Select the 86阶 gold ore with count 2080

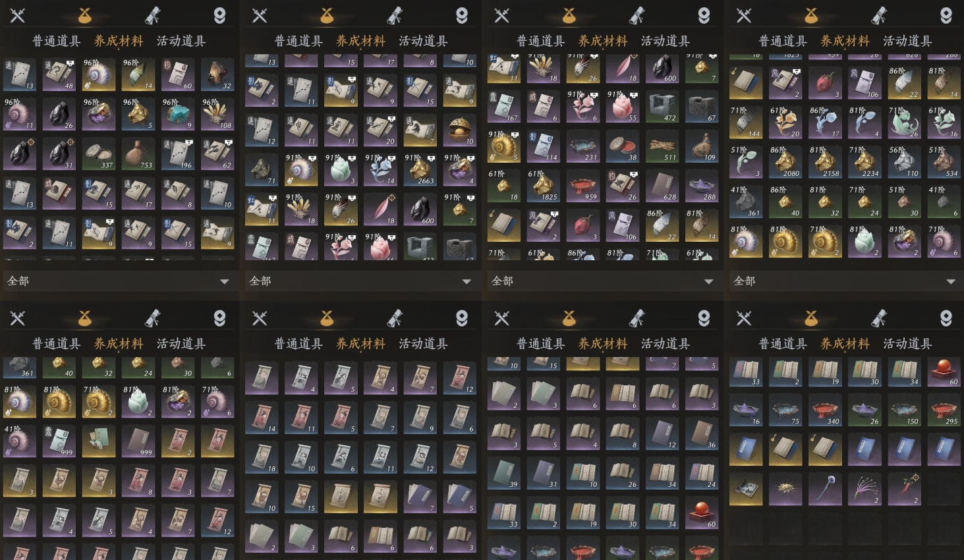[785, 161]
